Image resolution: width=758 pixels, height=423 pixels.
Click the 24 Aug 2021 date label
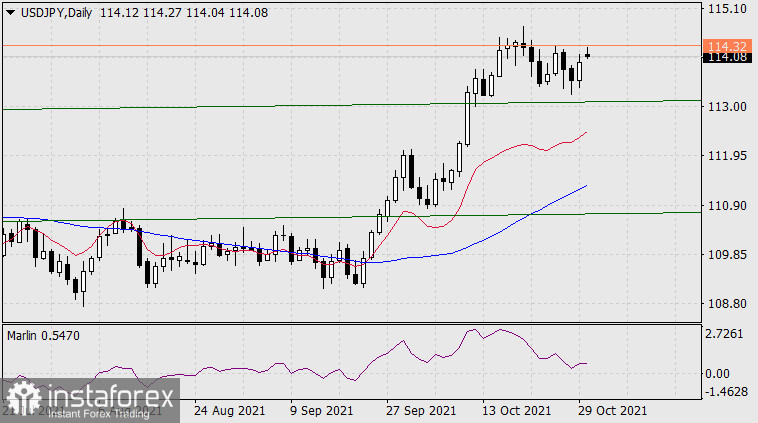click(x=229, y=411)
